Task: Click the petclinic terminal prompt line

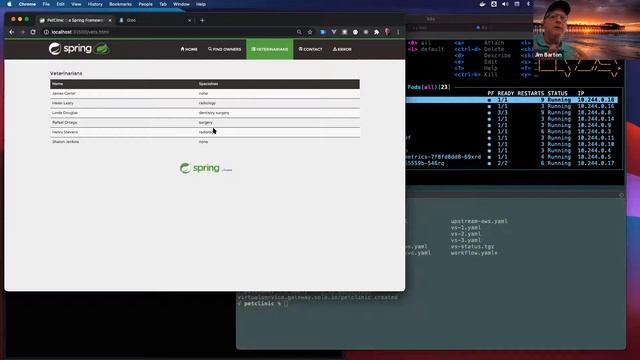Action: click(263, 304)
